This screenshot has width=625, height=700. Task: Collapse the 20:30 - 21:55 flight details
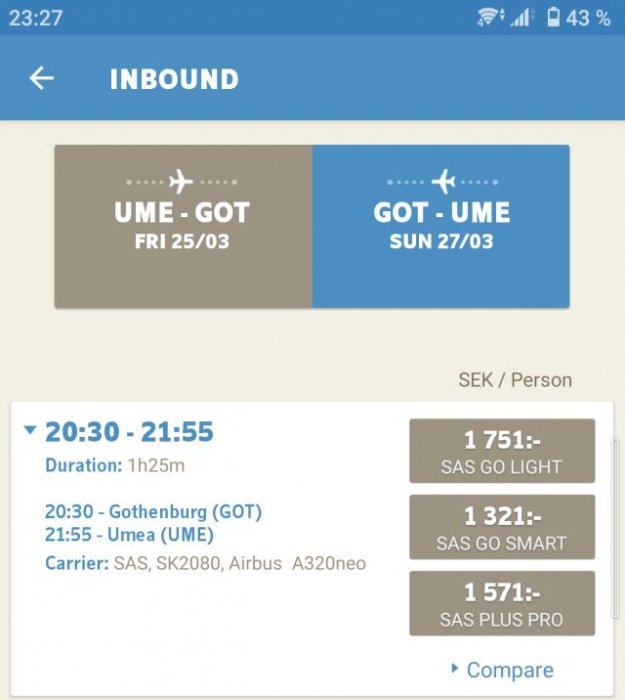[x=30, y=431]
